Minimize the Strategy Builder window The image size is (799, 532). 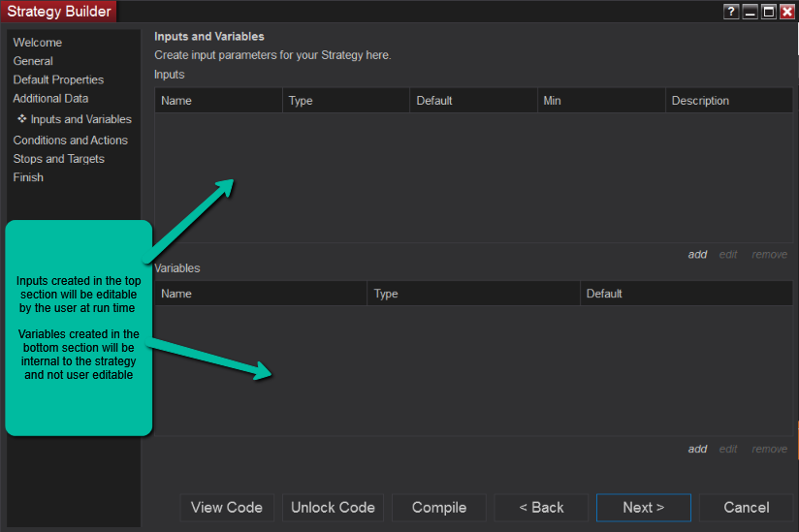point(750,12)
